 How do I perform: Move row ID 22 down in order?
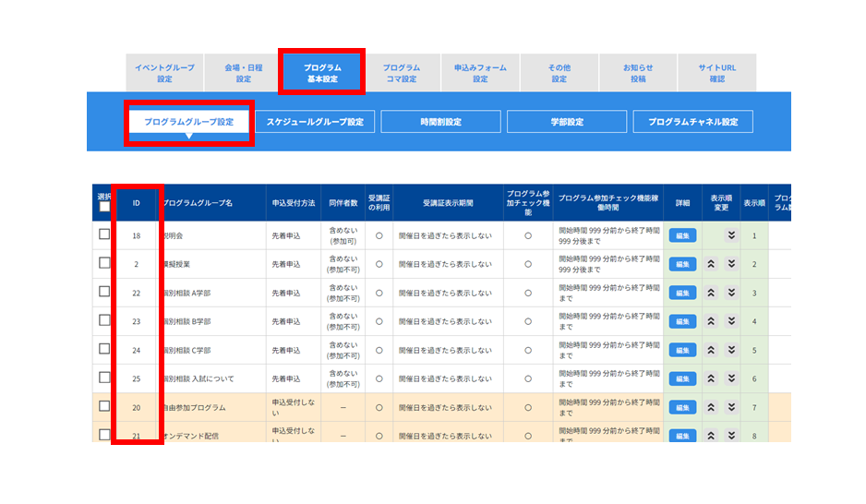click(731, 293)
